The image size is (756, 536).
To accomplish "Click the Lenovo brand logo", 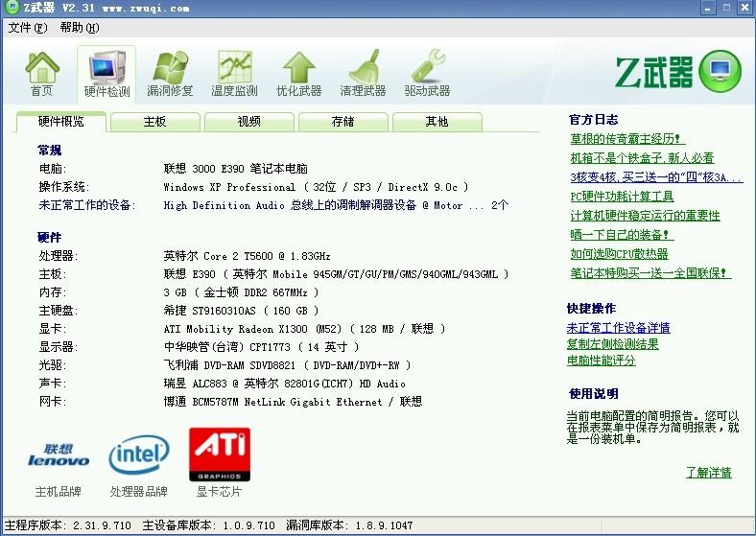I will [x=59, y=455].
